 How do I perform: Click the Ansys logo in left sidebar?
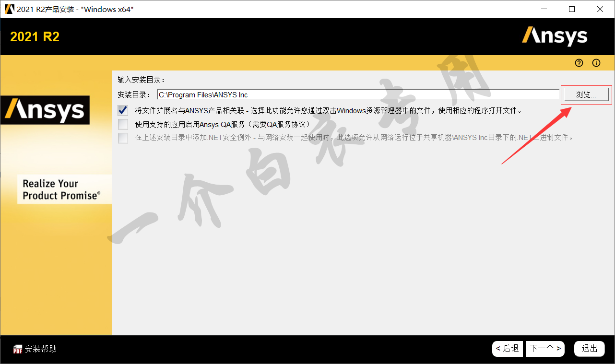45,110
